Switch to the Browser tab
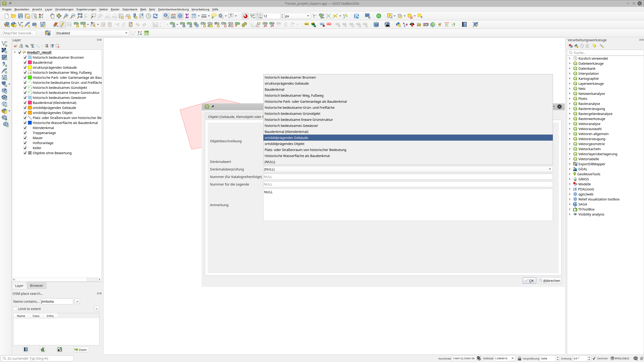The image size is (644, 362). pyautogui.click(x=36, y=286)
